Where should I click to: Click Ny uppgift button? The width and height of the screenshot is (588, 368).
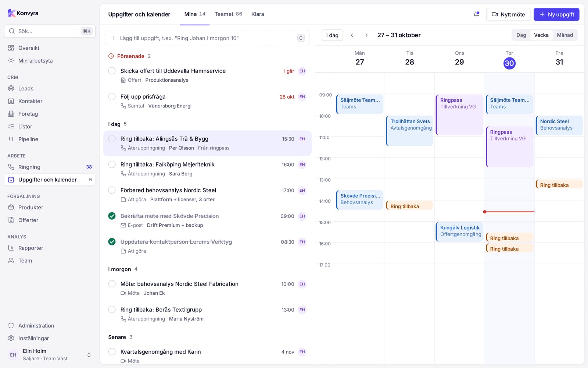[x=556, y=14]
